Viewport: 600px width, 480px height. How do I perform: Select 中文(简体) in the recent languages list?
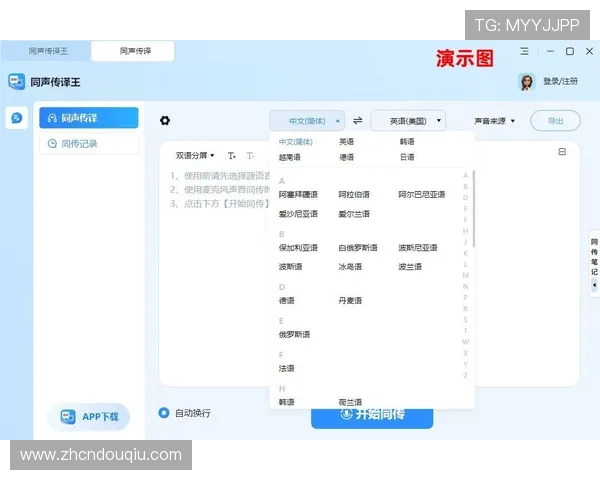(x=295, y=142)
